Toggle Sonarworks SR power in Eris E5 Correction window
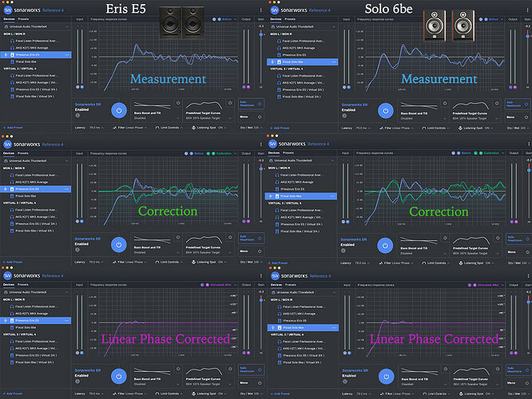The image size is (532, 399). (x=119, y=245)
